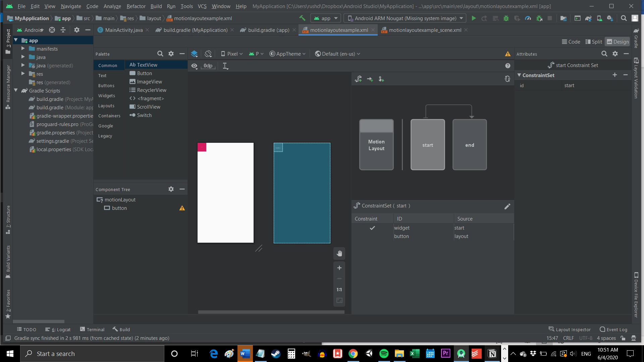This screenshot has width=644, height=362.
Task: Click the Motion Layout node icon
Action: click(376, 144)
